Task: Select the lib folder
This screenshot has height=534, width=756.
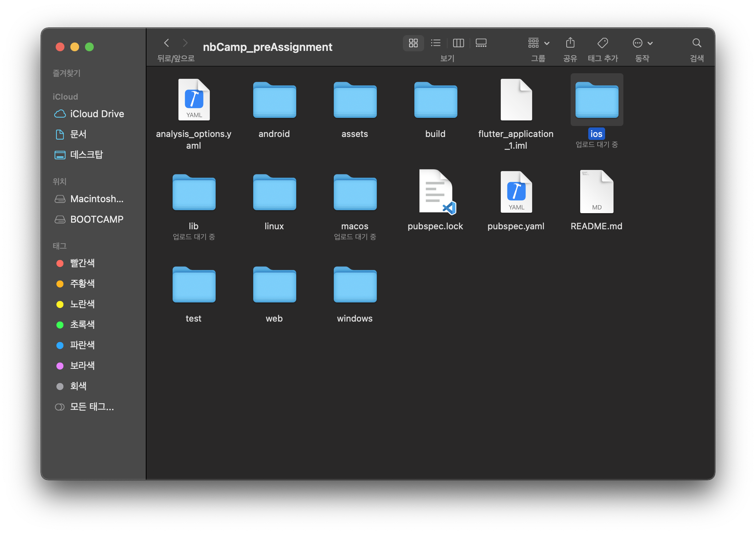Action: point(194,192)
